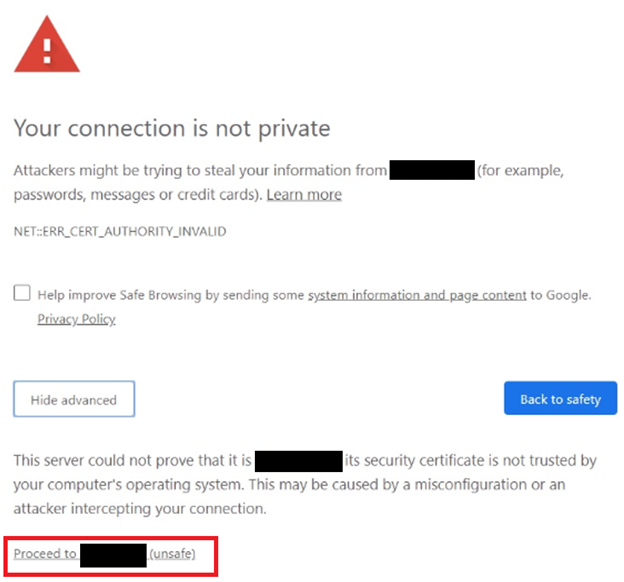Click the NET::ERR_CERT_AUTHORITY_INVALID error code
The height and width of the screenshot is (582, 624).
pyautogui.click(x=120, y=231)
